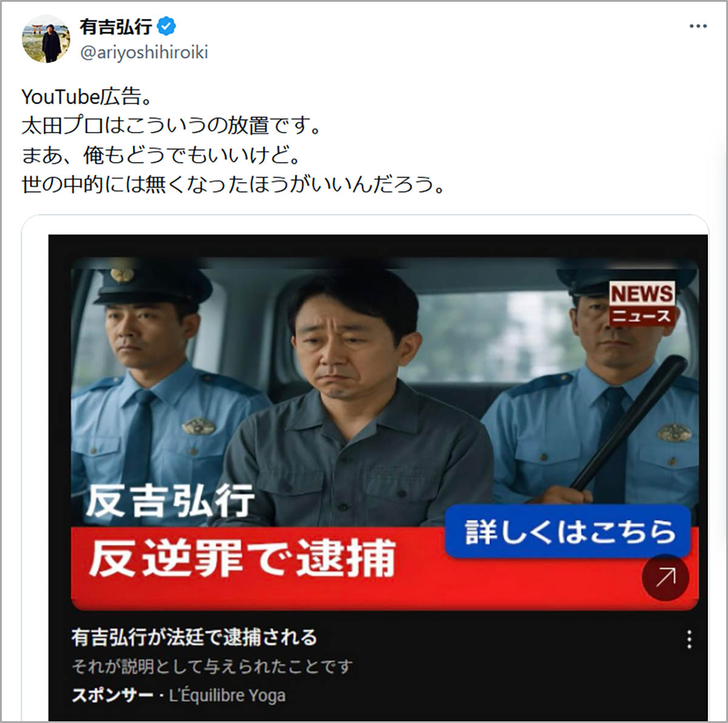The image size is (728, 723).
Task: Open the embedded ad screenshot image
Action: click(378, 477)
